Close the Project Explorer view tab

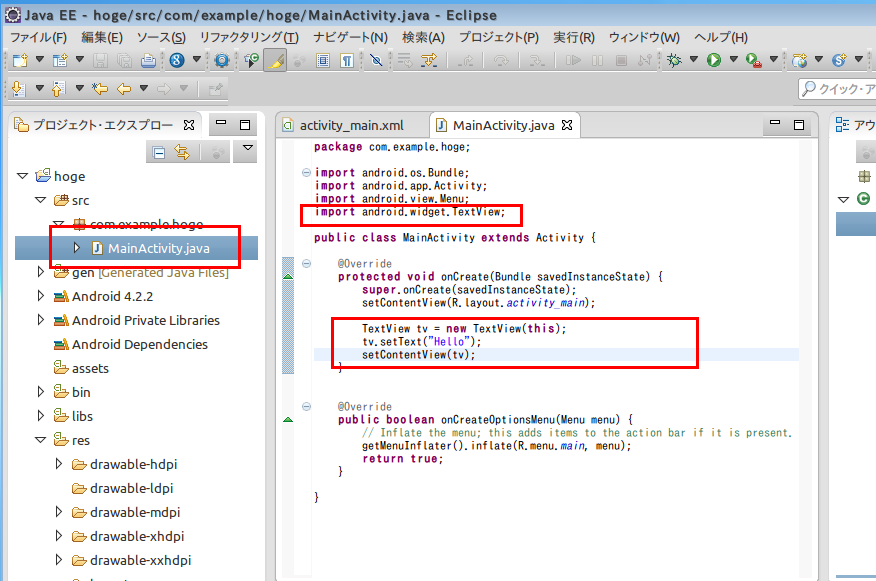pos(189,125)
